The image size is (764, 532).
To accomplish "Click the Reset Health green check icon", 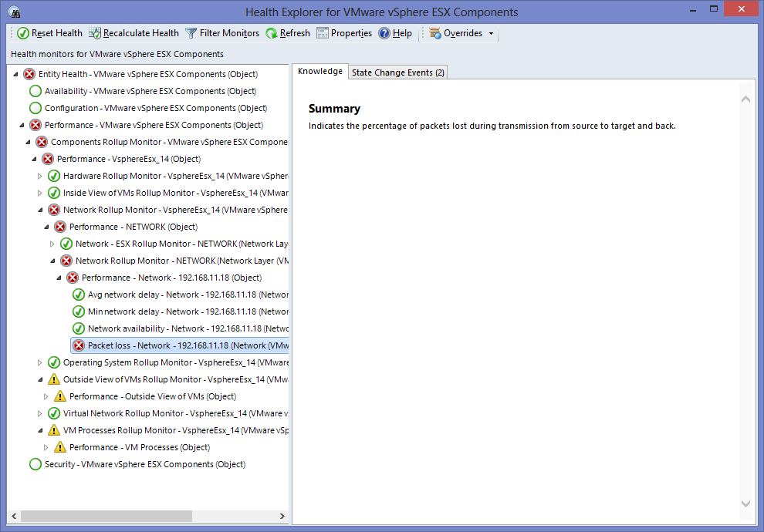I will click(23, 33).
